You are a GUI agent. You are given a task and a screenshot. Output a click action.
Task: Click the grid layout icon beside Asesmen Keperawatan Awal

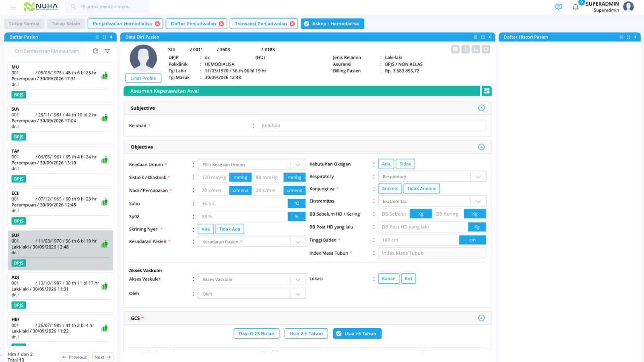pyautogui.click(x=487, y=91)
